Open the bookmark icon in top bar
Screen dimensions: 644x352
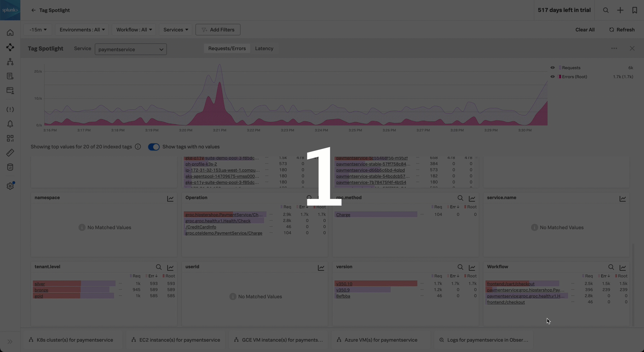click(x=635, y=10)
